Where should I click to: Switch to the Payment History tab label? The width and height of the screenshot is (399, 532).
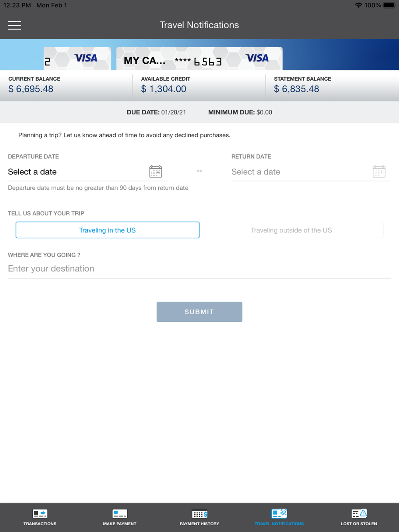point(199,524)
